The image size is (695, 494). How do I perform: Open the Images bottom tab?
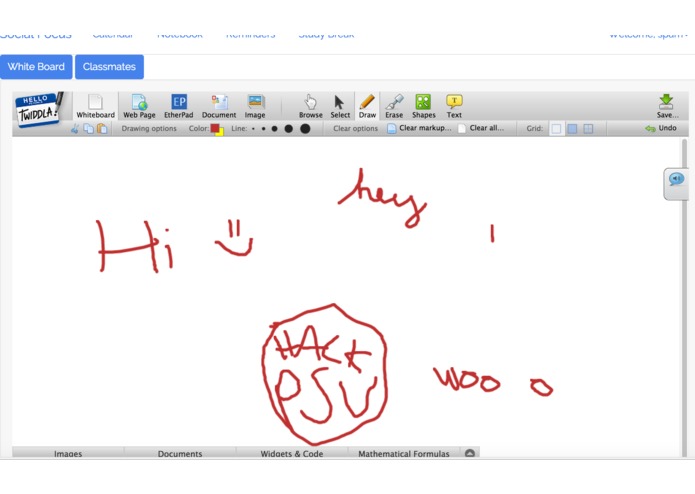(68, 453)
